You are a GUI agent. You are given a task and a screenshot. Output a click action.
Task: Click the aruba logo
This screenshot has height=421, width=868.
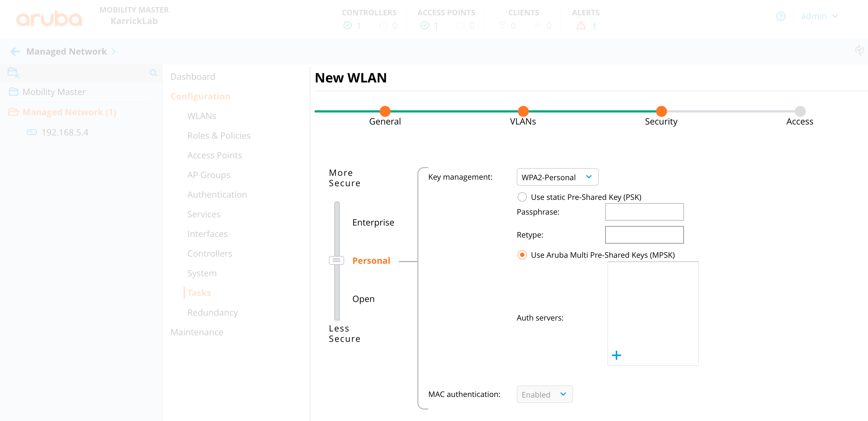(x=49, y=19)
